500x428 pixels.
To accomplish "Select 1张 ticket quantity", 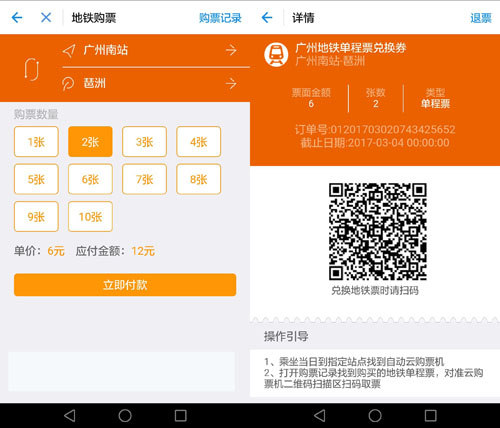I will 36,142.
